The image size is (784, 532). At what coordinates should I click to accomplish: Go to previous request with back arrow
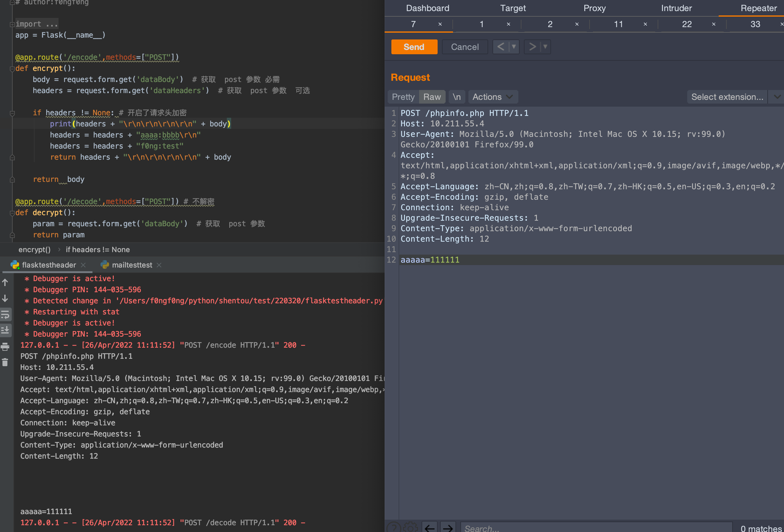click(x=500, y=47)
